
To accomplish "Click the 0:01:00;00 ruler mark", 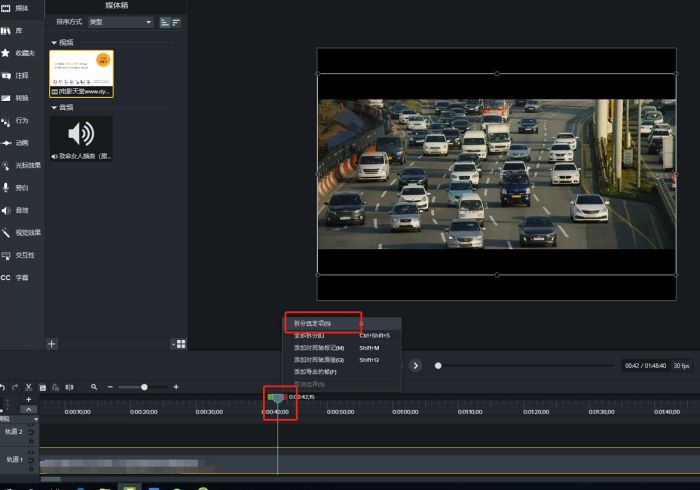I will pyautogui.click(x=405, y=412).
